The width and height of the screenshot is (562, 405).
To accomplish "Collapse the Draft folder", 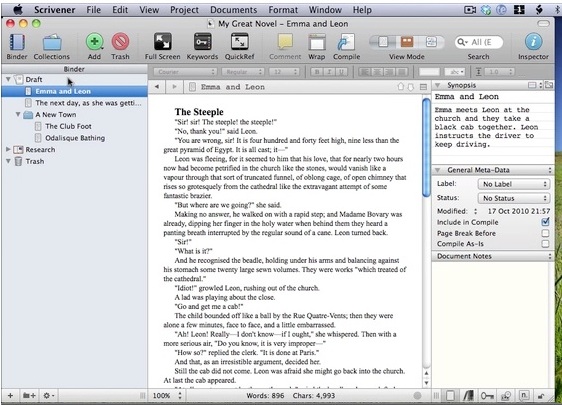I will [x=8, y=79].
